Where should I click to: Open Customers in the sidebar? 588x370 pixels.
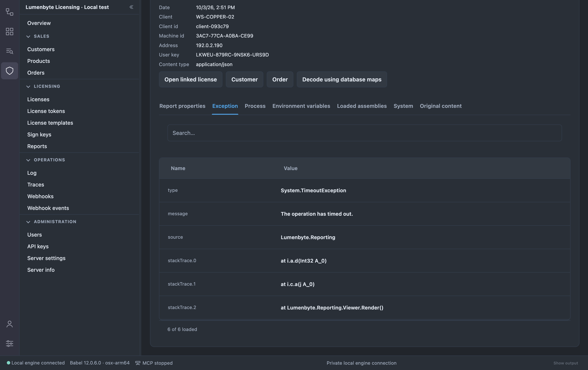(41, 49)
